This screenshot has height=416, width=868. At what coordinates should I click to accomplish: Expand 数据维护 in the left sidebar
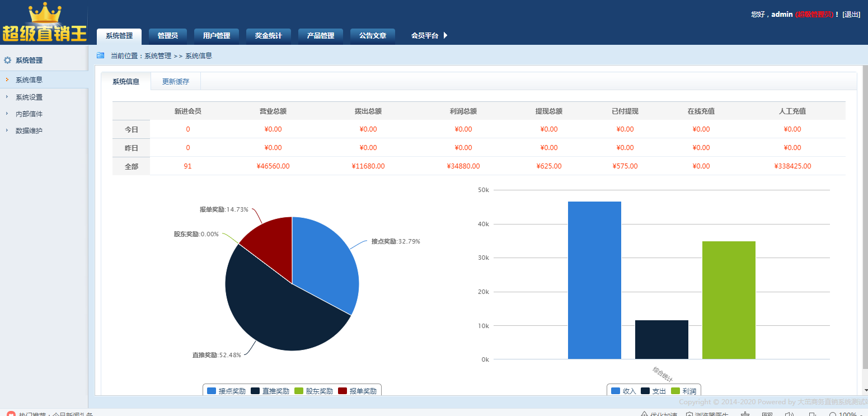point(29,130)
